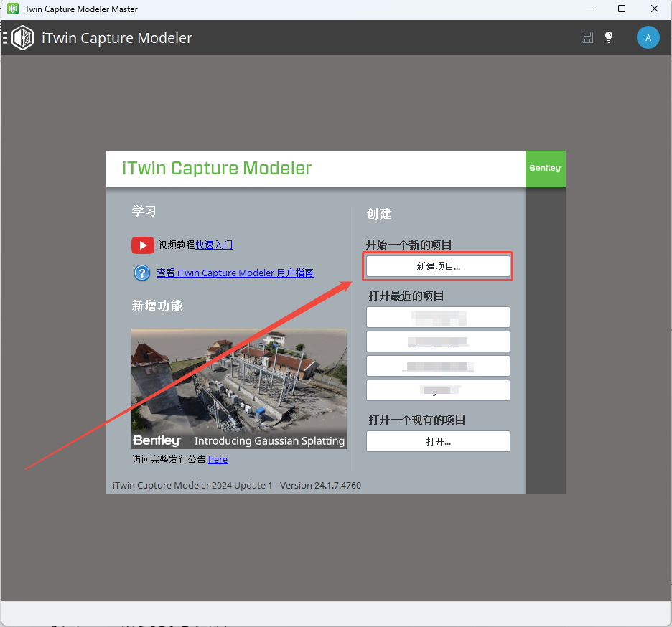Close the iTwin Capture Modeler Master window
The image size is (672, 627).
pos(655,9)
